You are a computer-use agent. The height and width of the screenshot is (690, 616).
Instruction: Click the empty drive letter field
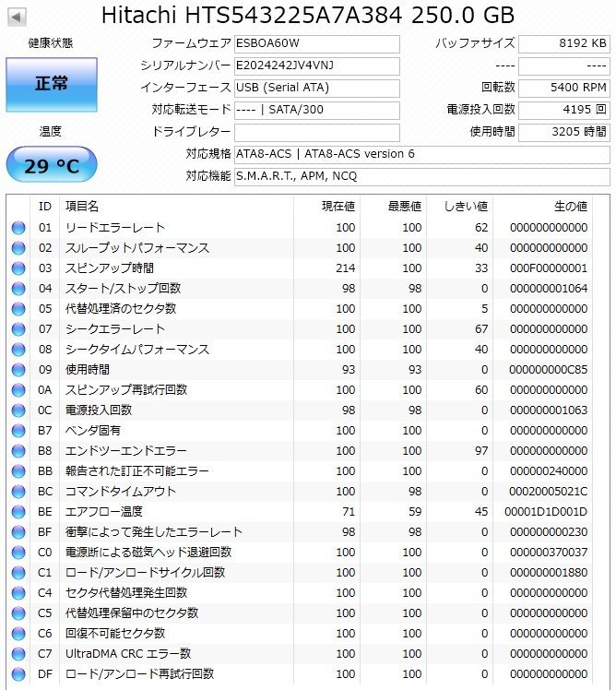click(x=317, y=132)
